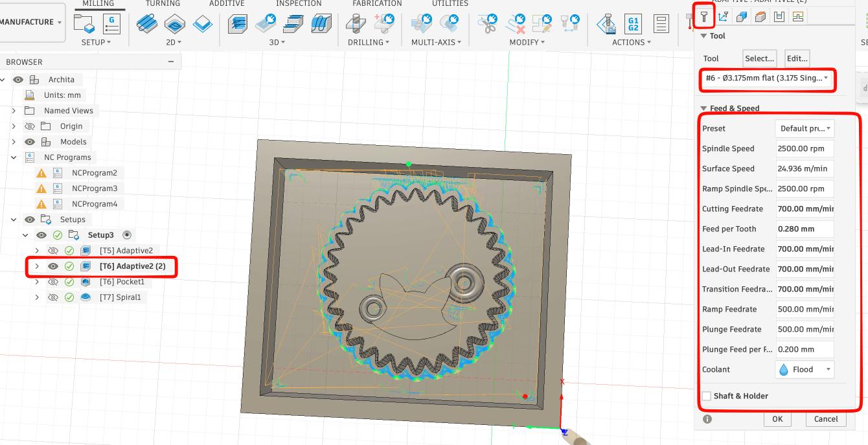868x445 pixels.
Task: Select the 3D Flat toolpath icon
Action: (x=266, y=23)
